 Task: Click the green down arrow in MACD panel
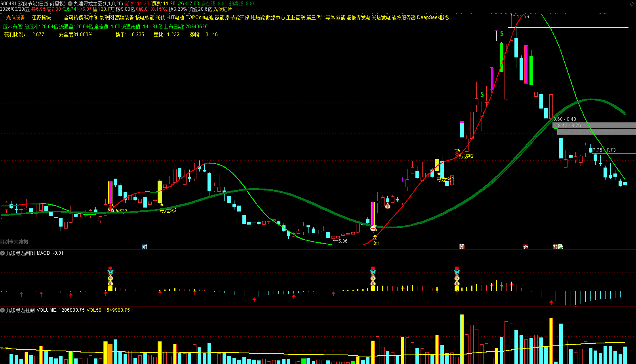coord(502,285)
